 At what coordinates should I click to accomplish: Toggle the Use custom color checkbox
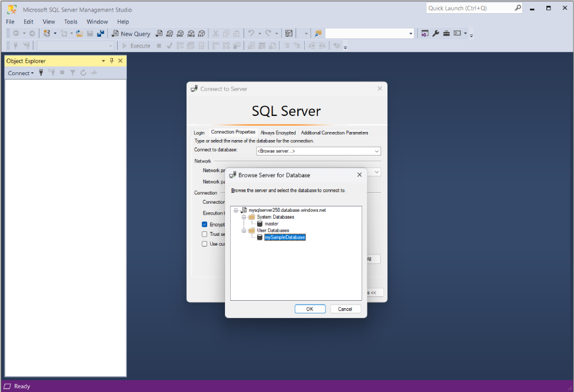[205, 244]
